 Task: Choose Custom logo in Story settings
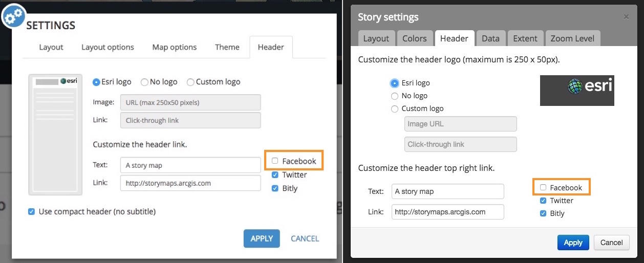(x=395, y=108)
